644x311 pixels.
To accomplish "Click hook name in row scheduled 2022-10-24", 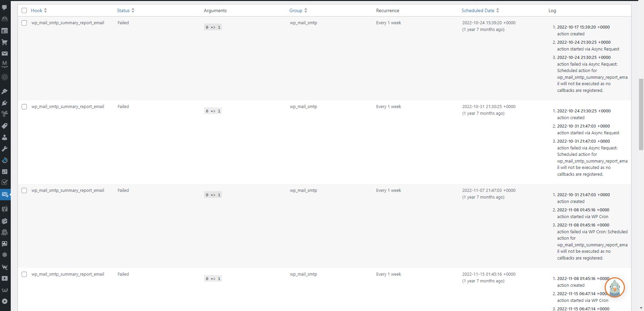I will (x=68, y=23).
